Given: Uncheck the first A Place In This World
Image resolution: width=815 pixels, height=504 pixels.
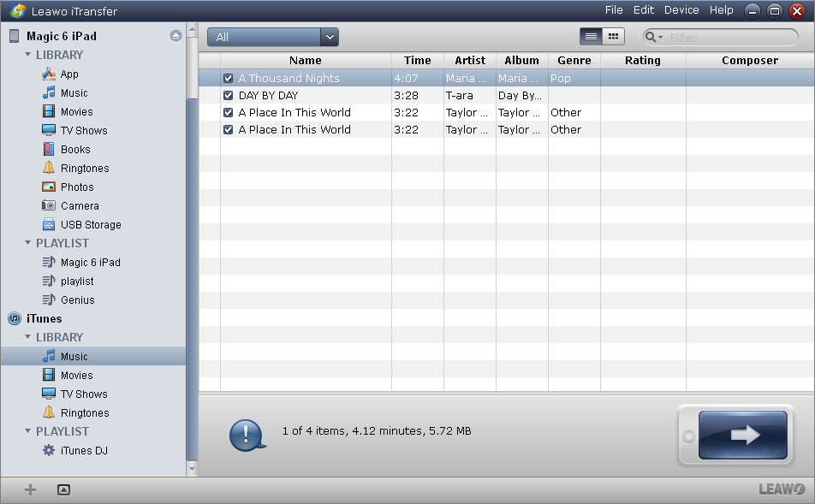Looking at the screenshot, I should pyautogui.click(x=229, y=113).
